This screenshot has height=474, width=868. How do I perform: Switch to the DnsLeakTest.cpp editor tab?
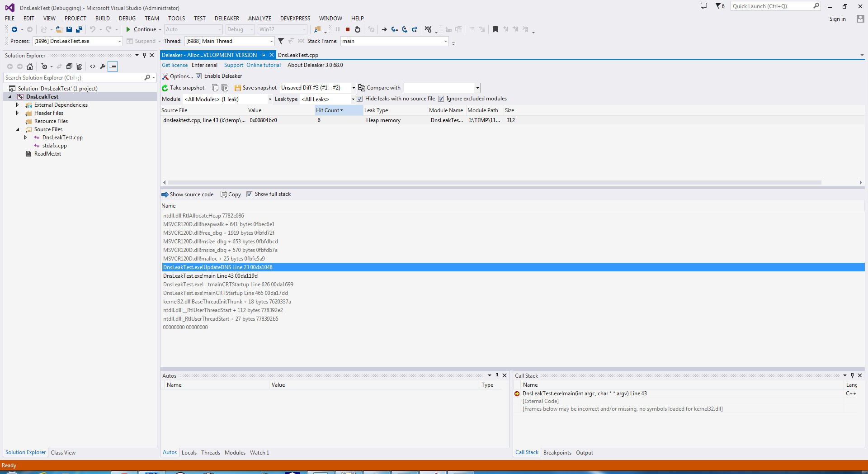click(298, 55)
